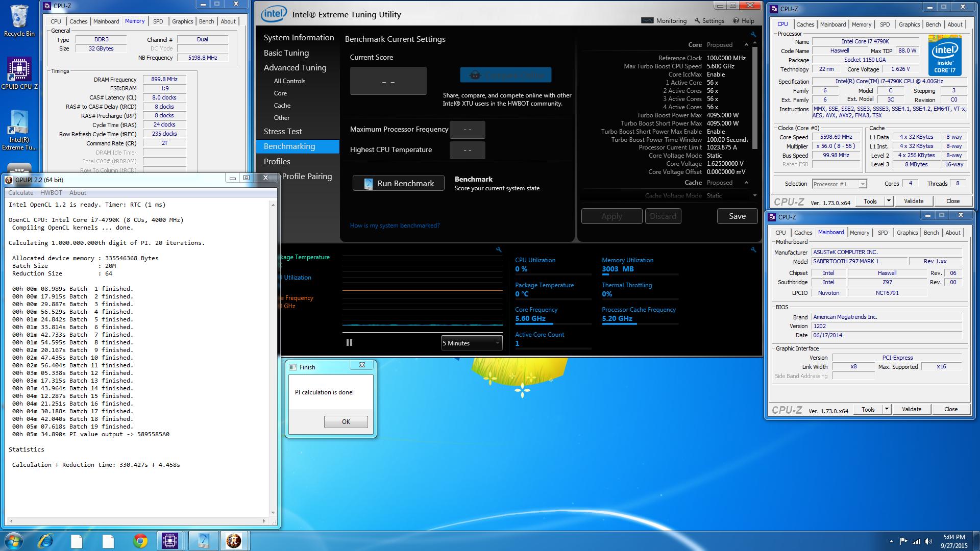Select Basic Tuning in XTU sidebar
The width and height of the screenshot is (980, 551).
286,53
